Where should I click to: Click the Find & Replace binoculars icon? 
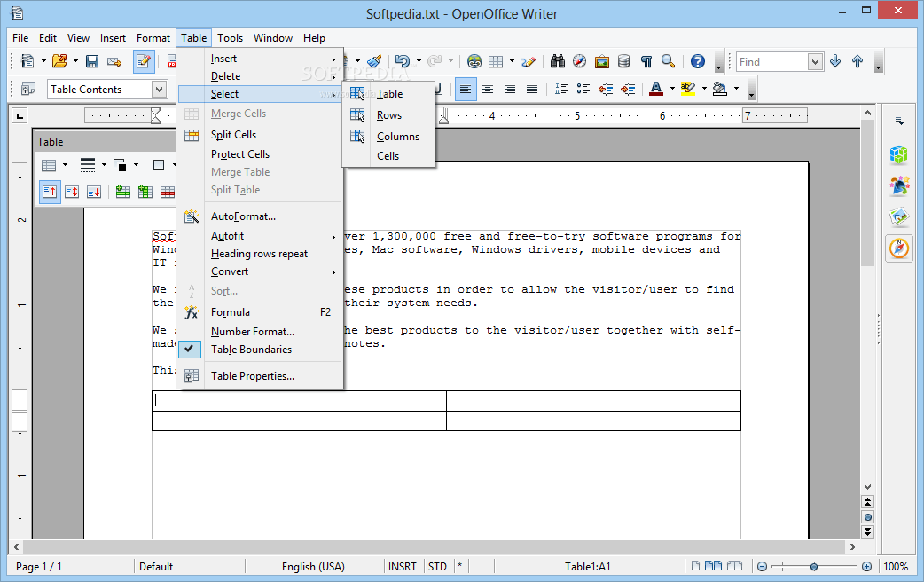tap(558, 61)
